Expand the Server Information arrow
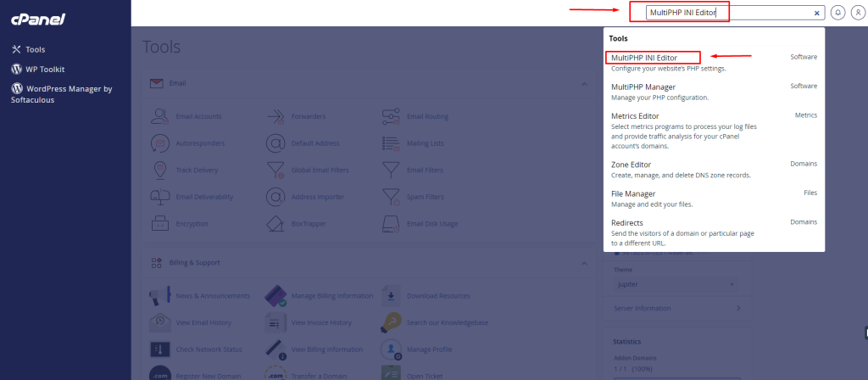The height and width of the screenshot is (380, 868). click(x=737, y=308)
